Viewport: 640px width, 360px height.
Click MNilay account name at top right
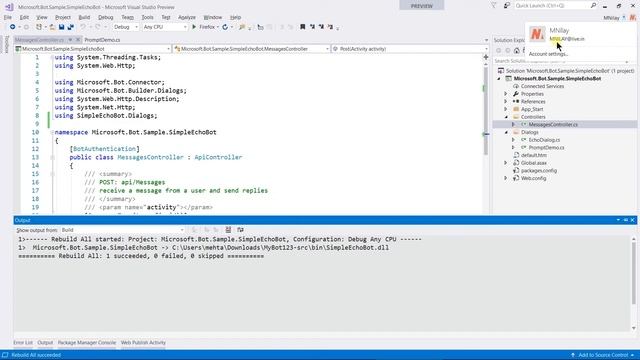(x=611, y=18)
